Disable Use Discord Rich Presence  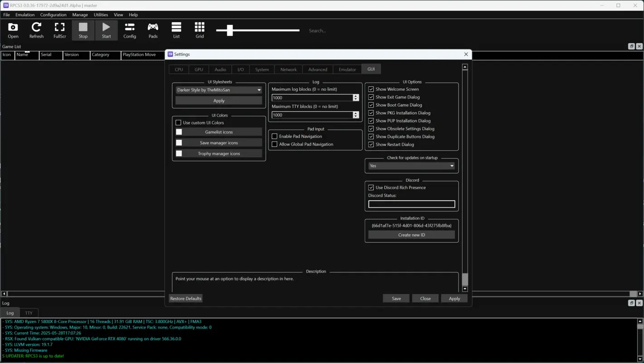(371, 187)
